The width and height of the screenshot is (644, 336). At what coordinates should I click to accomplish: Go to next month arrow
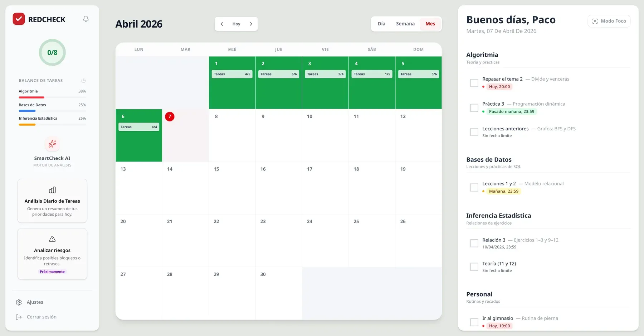point(251,24)
